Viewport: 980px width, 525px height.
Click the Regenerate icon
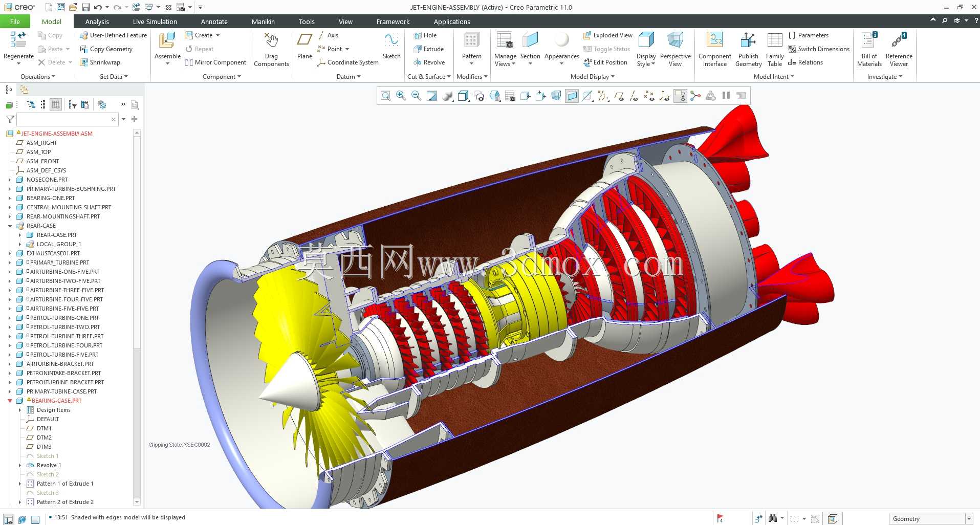[x=18, y=40]
